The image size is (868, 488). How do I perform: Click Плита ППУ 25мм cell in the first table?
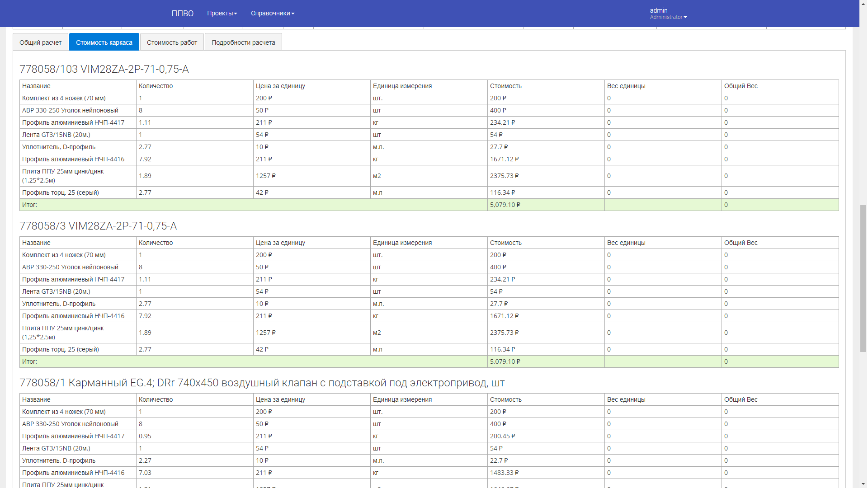pos(63,176)
